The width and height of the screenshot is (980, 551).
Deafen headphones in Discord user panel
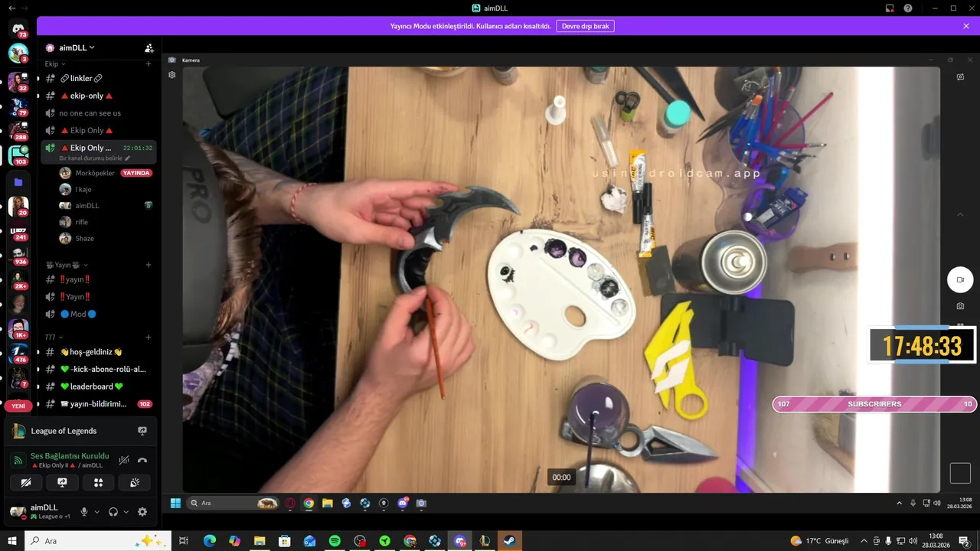tap(113, 512)
